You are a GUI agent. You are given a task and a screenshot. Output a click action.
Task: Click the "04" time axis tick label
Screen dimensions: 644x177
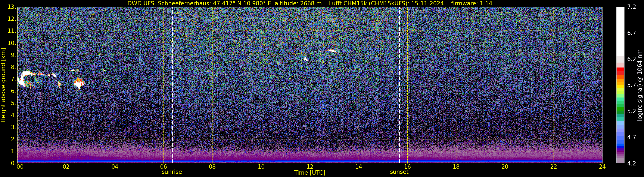(115, 166)
